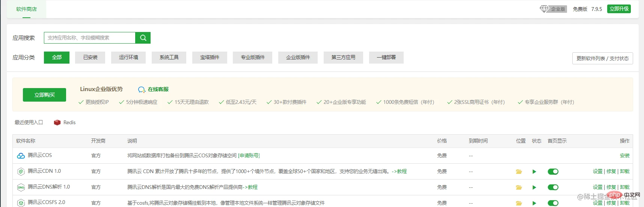Click the 在线客服 headset icon
Screen dimensions: 644x207
click(x=142, y=90)
